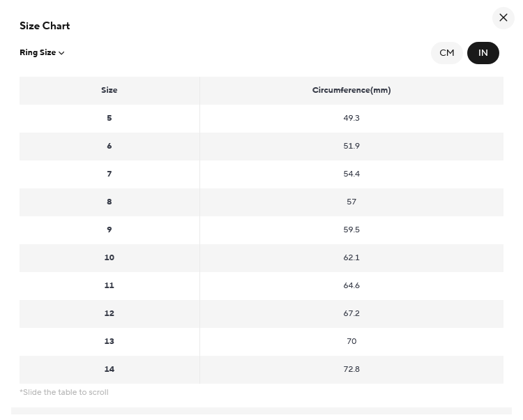Click the Size column header

point(109,91)
